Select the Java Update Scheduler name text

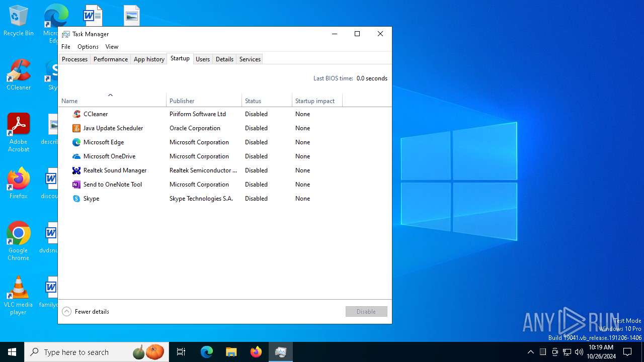(x=113, y=128)
